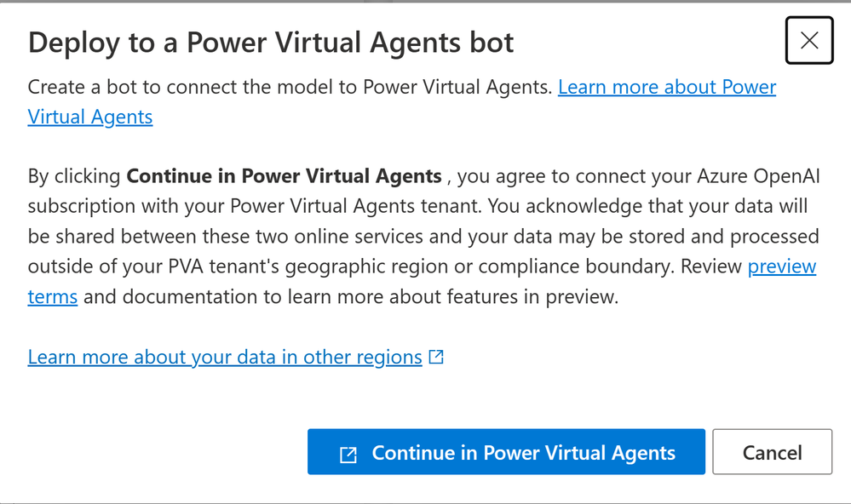Open 'Learn more about your data in other regions'
This screenshot has width=851, height=504.
pos(225,357)
